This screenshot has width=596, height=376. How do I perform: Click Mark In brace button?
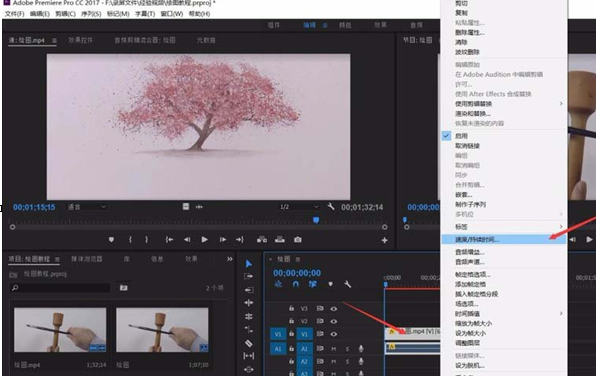click(x=130, y=240)
